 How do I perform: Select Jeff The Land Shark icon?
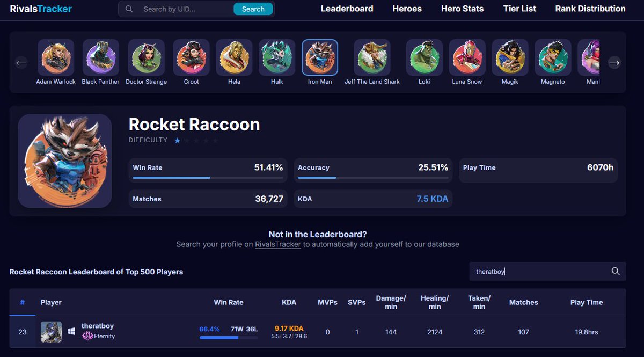tap(372, 57)
